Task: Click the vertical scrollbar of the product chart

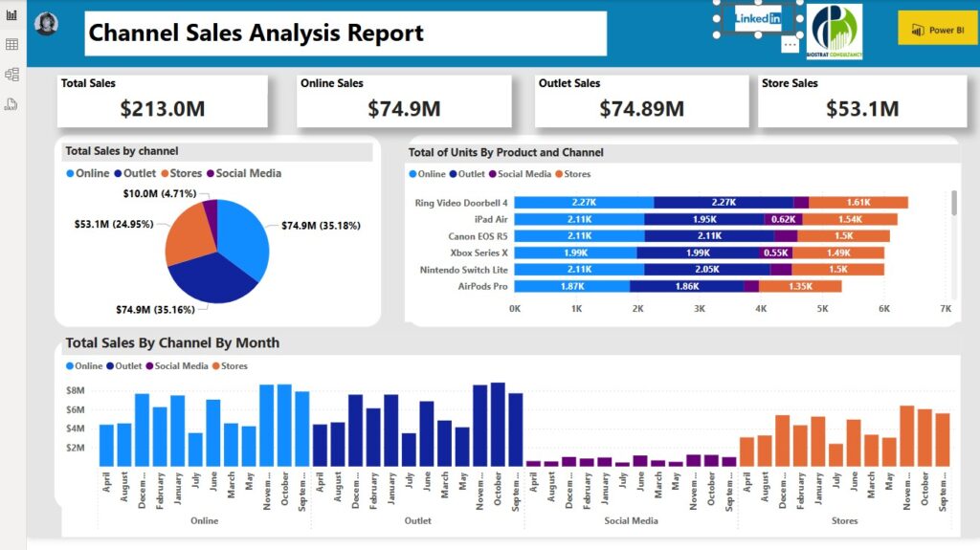Action: [953, 203]
